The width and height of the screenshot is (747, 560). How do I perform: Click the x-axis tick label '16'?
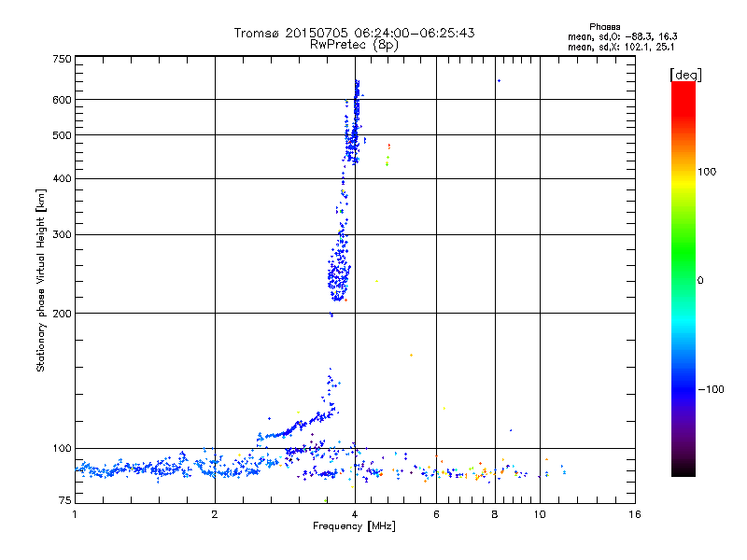[x=635, y=514]
